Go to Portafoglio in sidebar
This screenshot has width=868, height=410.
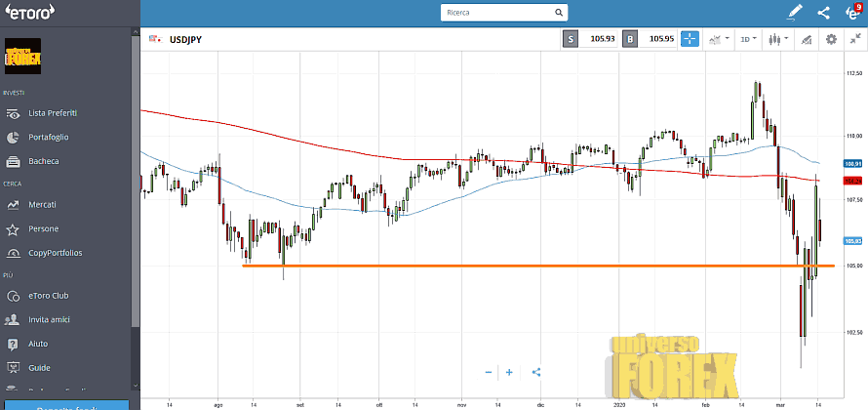pyautogui.click(x=49, y=137)
